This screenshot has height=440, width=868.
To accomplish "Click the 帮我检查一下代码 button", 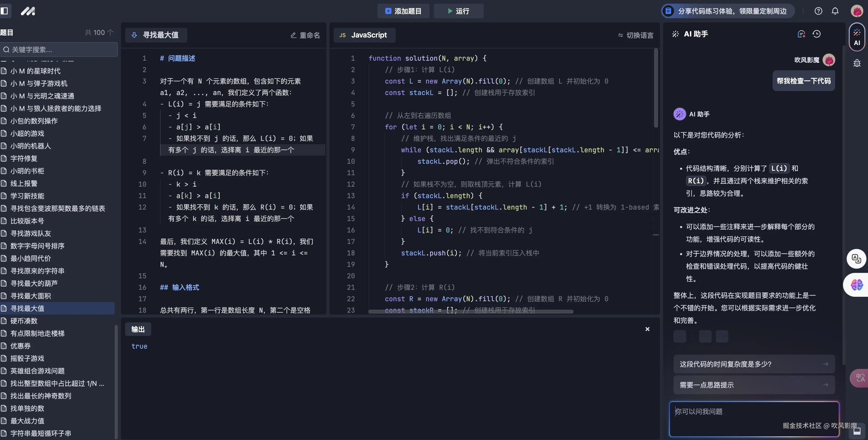I will click(x=804, y=81).
